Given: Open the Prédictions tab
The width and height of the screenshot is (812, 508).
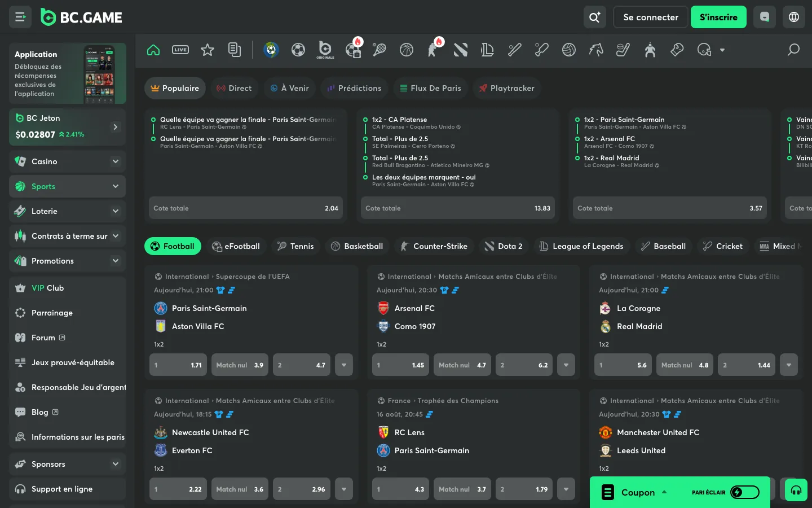Looking at the screenshot, I should (x=354, y=88).
